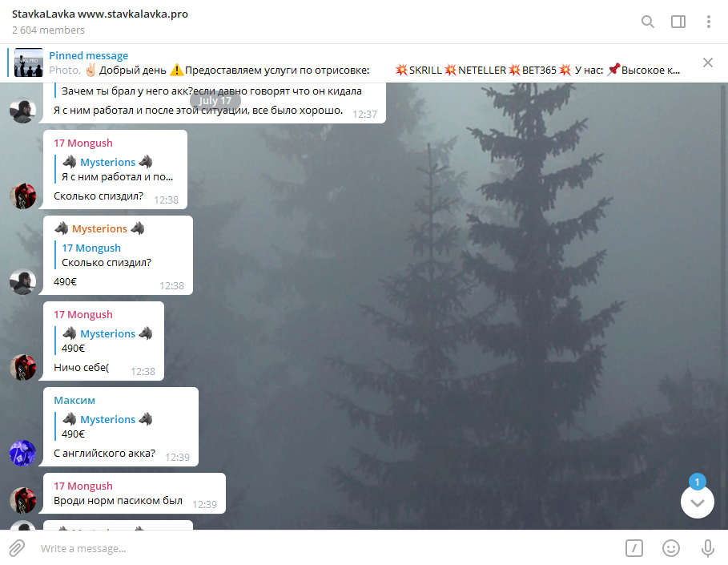Open the red car avatar beside Вроди норм message
728x565 pixels.
[22, 500]
